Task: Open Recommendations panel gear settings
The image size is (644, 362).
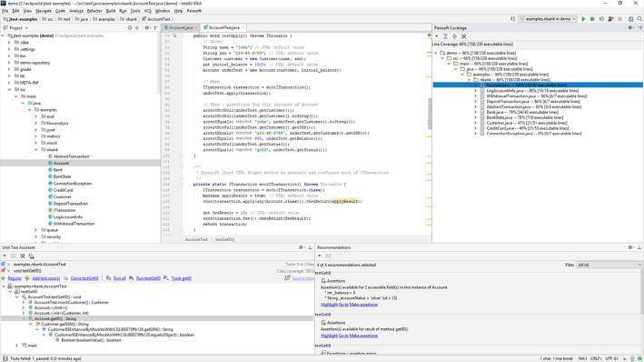Action: pyautogui.click(x=630, y=247)
